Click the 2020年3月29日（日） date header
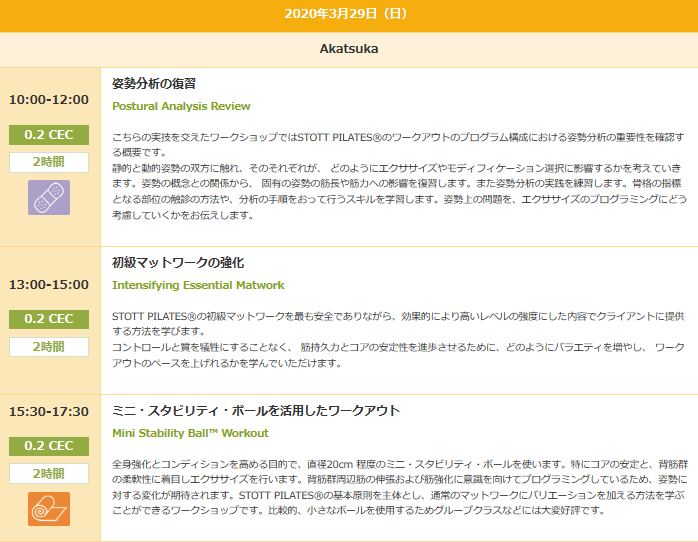Viewport: 698px width, 542px height. click(347, 14)
